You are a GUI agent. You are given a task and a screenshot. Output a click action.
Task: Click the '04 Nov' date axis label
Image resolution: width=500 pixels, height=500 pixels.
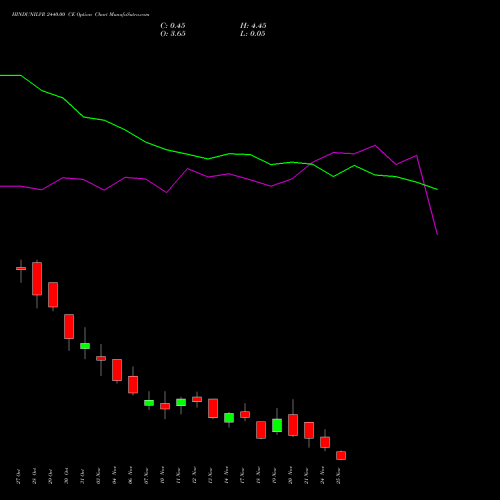(114, 476)
